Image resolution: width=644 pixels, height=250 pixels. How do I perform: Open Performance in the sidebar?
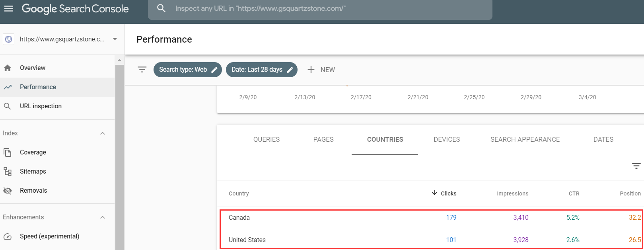click(57, 87)
